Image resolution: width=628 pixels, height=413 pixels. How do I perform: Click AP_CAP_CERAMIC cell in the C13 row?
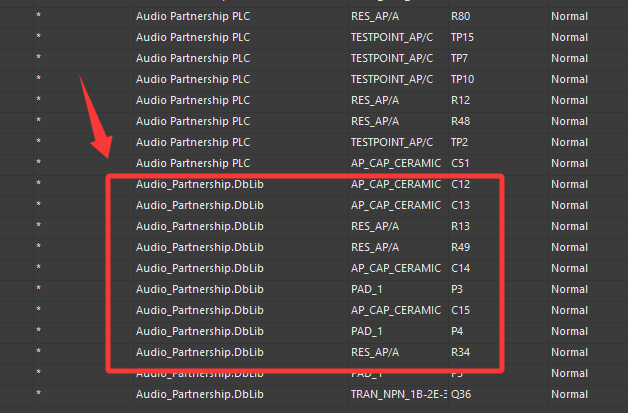[398, 205]
